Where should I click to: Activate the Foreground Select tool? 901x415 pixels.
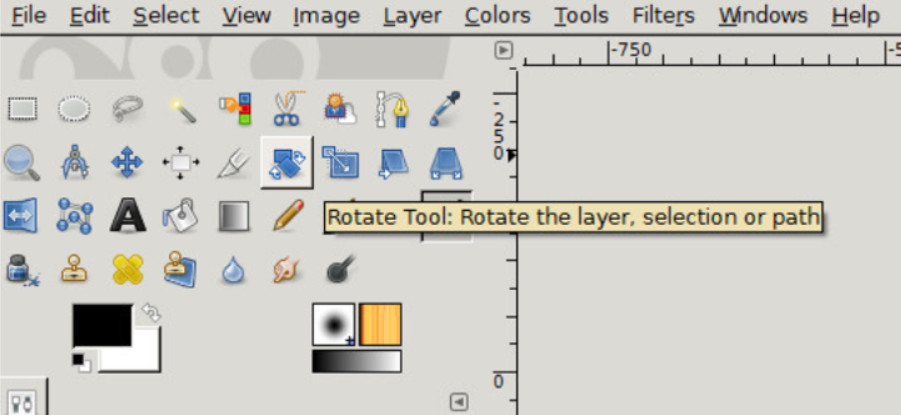tap(340, 108)
